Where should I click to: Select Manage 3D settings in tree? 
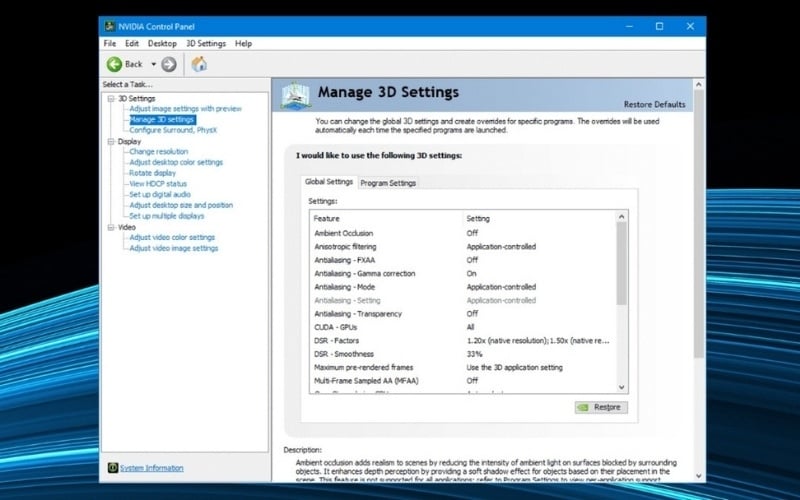pyautogui.click(x=162, y=119)
